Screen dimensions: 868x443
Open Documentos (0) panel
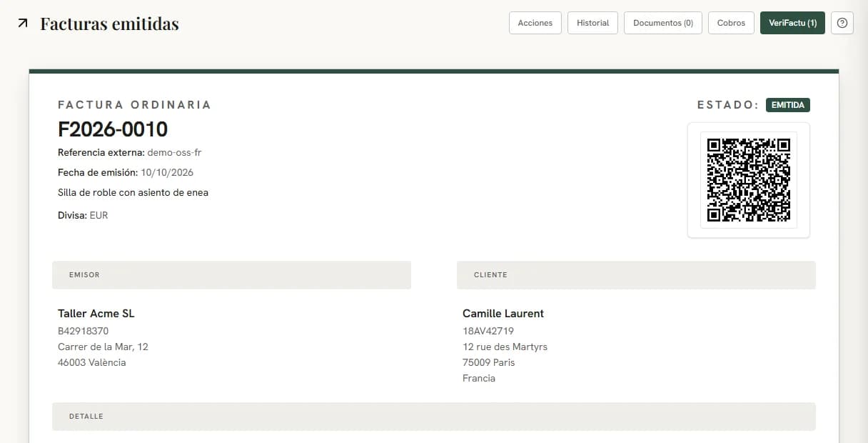coord(663,23)
